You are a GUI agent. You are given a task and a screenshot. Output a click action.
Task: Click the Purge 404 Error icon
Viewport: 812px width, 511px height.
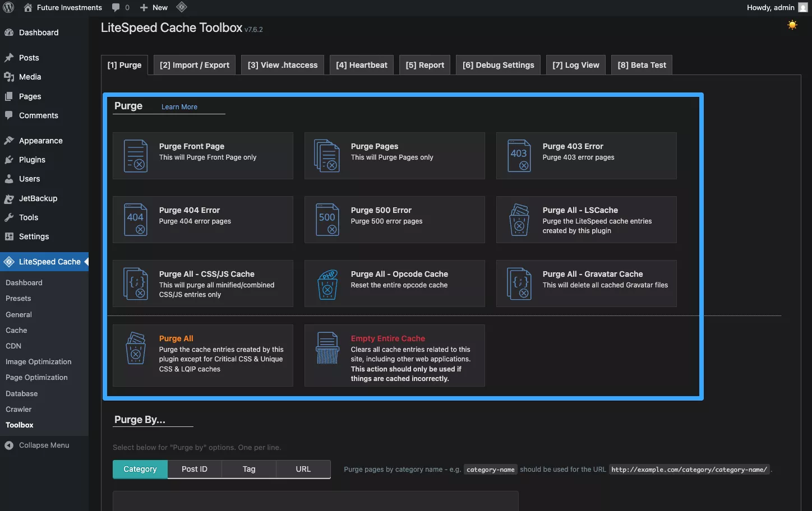135,220
